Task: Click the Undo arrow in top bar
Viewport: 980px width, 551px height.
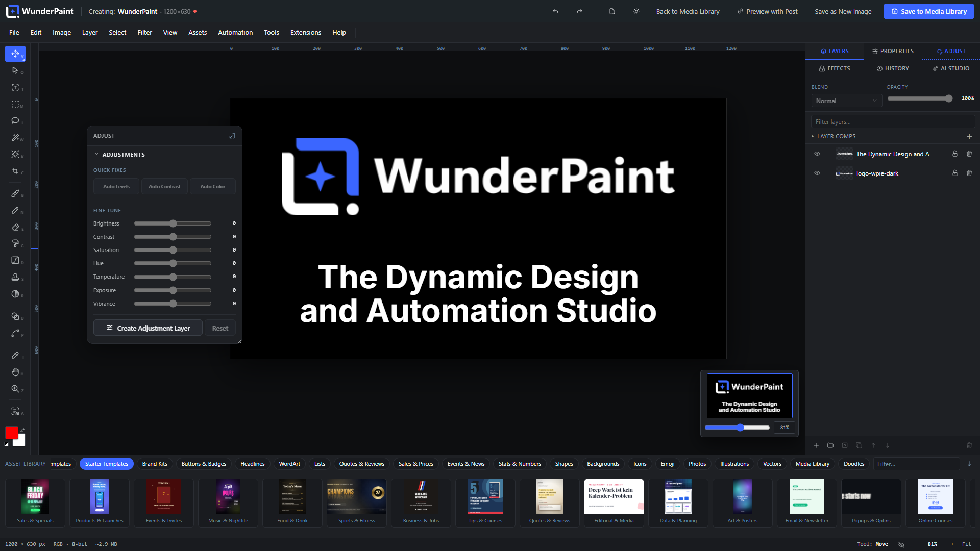Action: [x=555, y=11]
